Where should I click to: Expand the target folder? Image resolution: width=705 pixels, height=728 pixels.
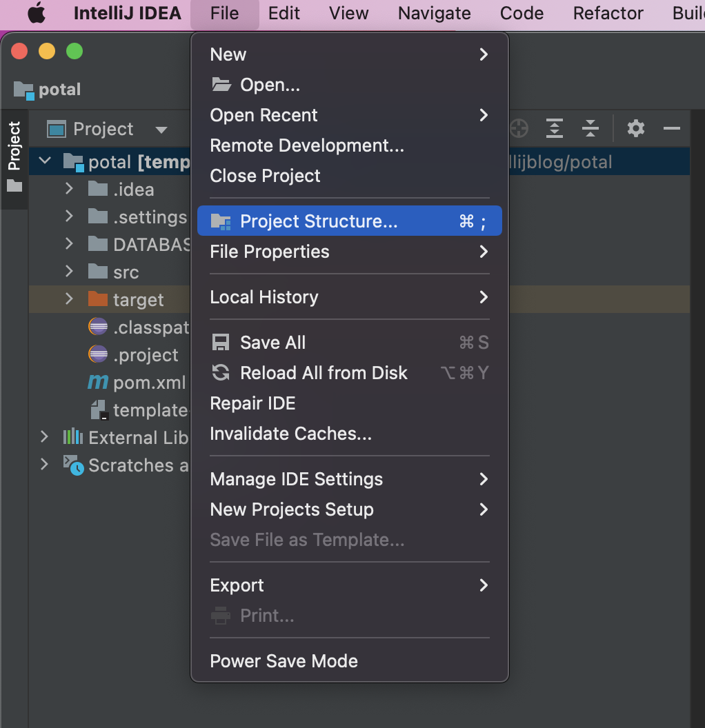[x=69, y=299]
